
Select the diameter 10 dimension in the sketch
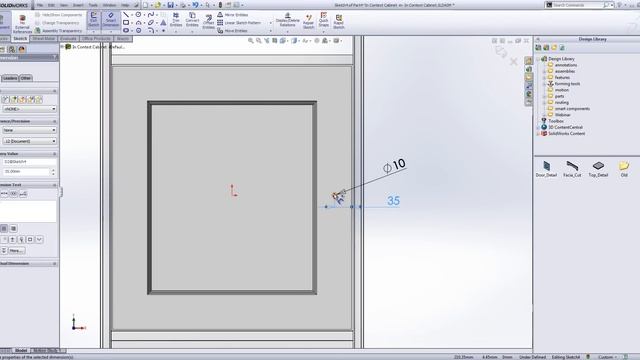tap(394, 165)
